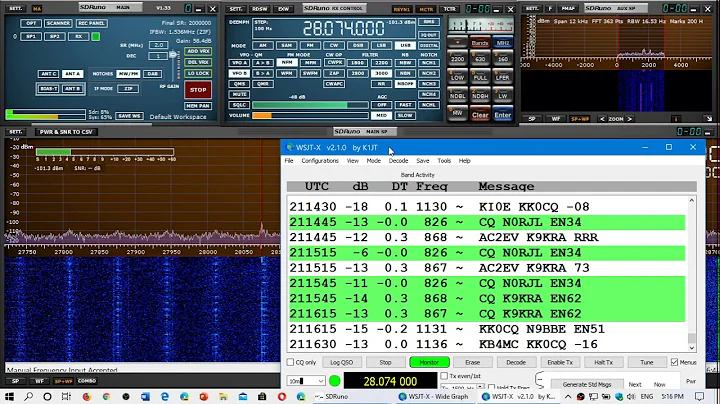720x404 pixels.
Task: Open the taskbar search icon
Action: (28, 396)
